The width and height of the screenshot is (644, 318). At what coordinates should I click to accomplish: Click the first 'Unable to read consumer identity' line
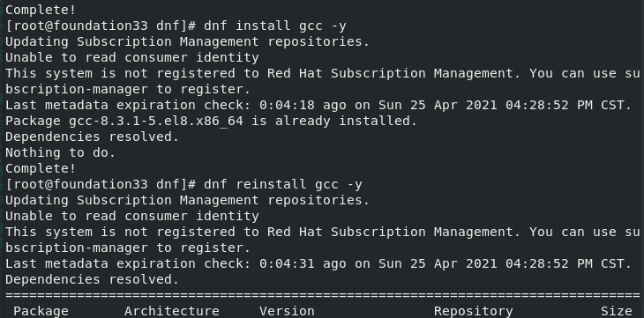(132, 58)
